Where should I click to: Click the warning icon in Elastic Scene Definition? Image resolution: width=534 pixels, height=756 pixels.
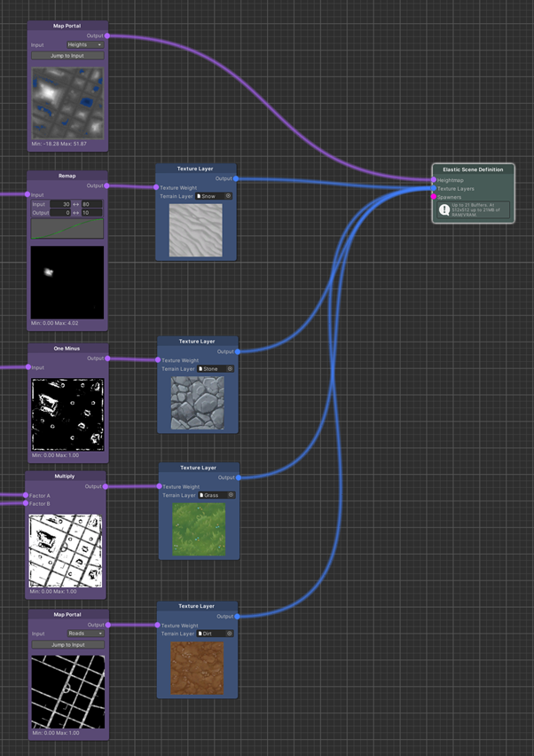point(444,210)
